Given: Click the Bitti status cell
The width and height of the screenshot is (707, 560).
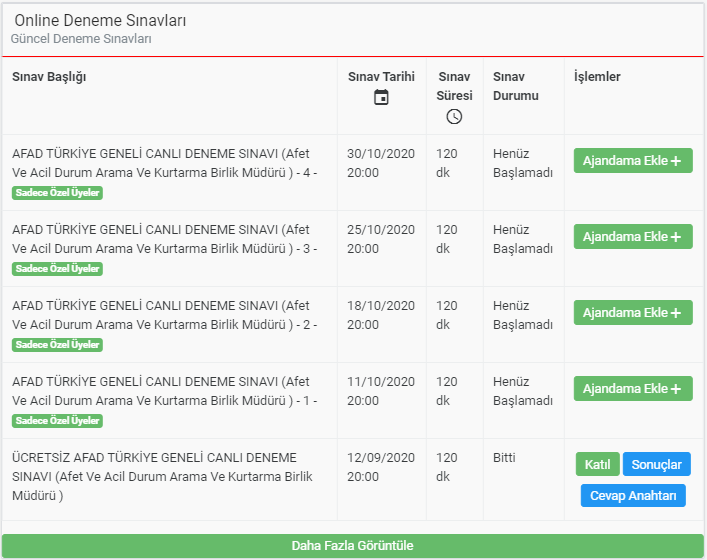Looking at the screenshot, I should pyautogui.click(x=504, y=458).
